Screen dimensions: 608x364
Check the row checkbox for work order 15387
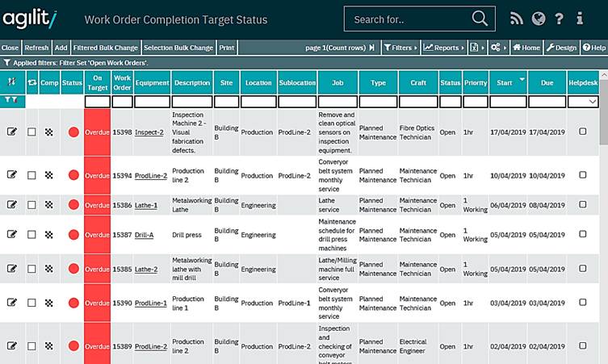tap(31, 235)
